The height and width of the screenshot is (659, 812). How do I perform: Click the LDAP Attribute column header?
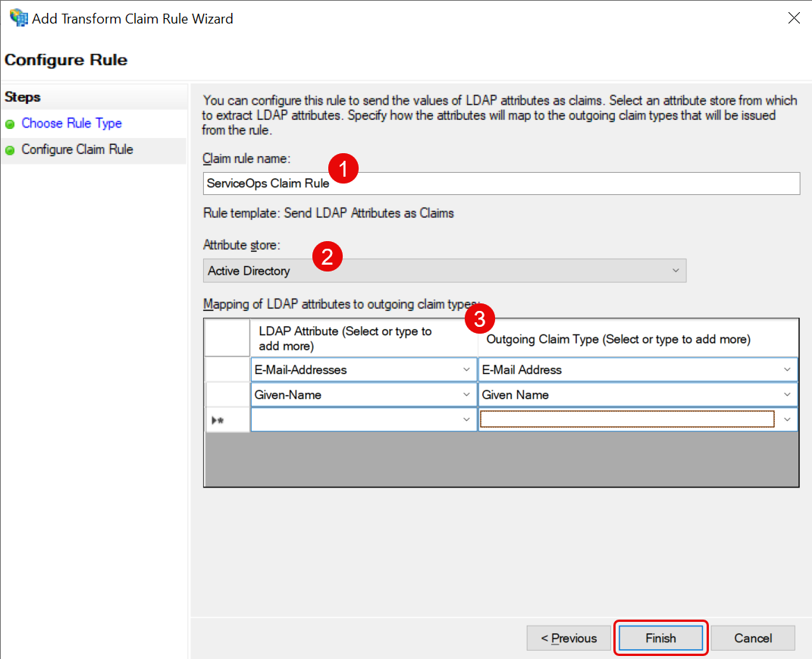[x=363, y=338]
